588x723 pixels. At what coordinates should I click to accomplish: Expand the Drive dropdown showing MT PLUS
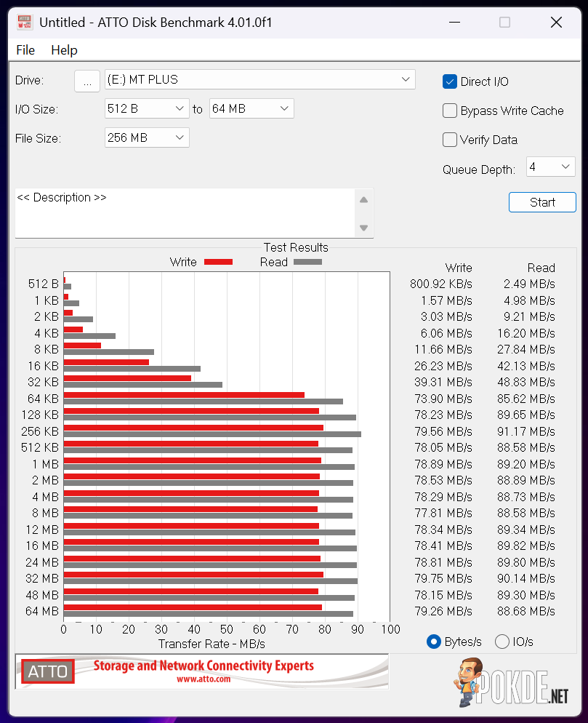tap(260, 79)
